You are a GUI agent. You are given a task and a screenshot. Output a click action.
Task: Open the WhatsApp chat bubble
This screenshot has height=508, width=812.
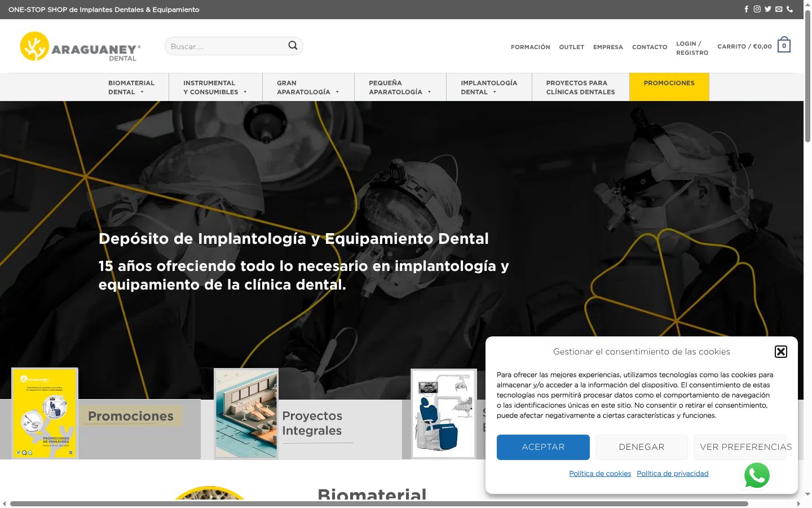click(x=757, y=475)
